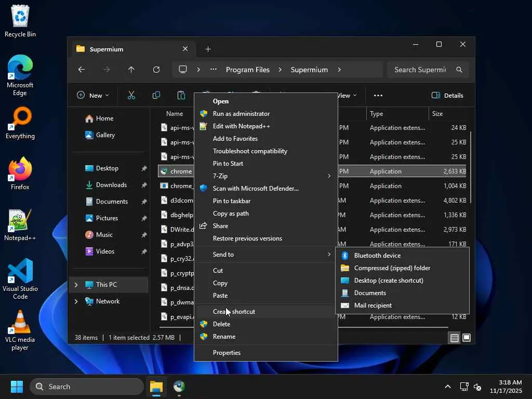This screenshot has height=399, width=532.
Task: Select Run as administrator
Action: click(265, 114)
